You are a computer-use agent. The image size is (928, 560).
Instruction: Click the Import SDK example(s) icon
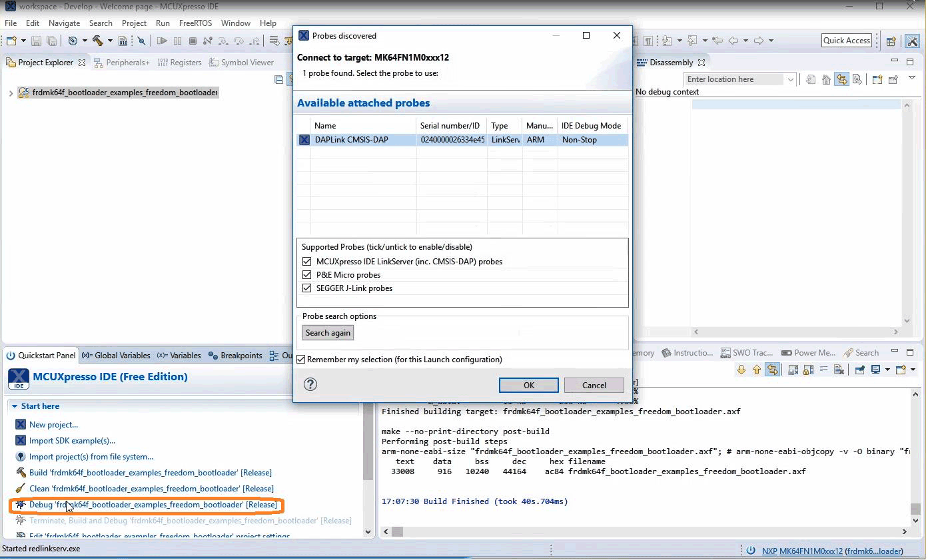pyautogui.click(x=21, y=440)
